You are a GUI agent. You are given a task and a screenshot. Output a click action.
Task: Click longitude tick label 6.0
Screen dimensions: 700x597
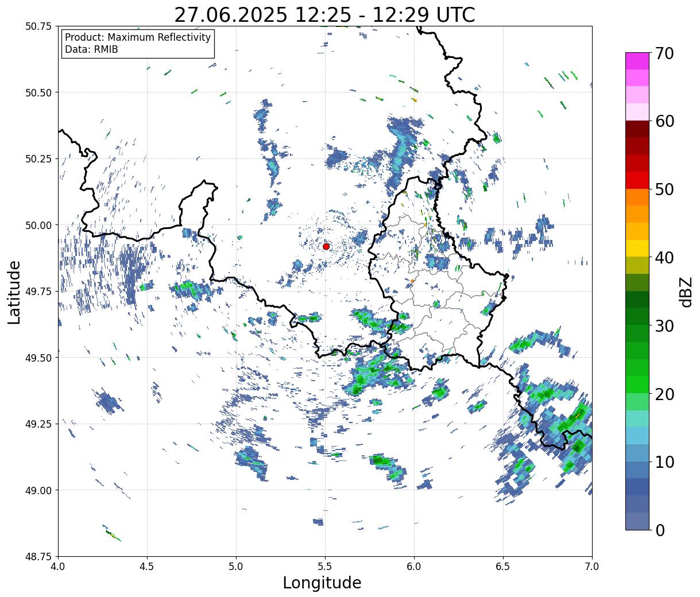pos(414,567)
